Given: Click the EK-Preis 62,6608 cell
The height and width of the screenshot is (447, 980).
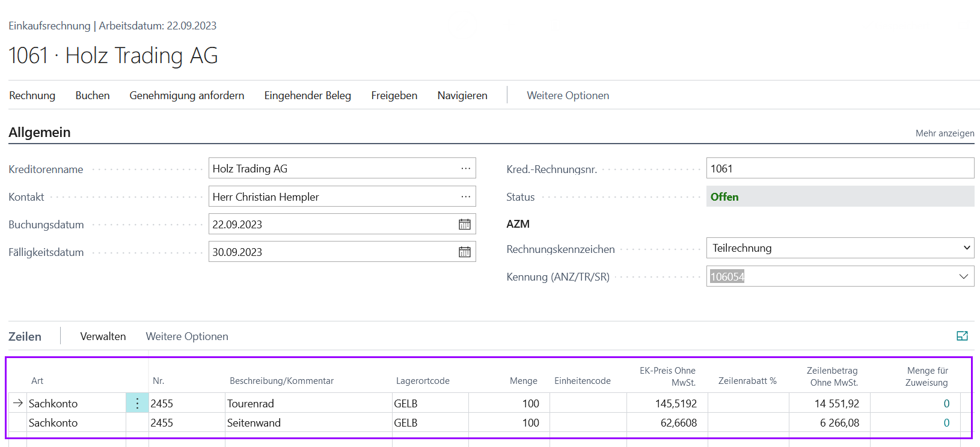Looking at the screenshot, I should tap(667, 422).
